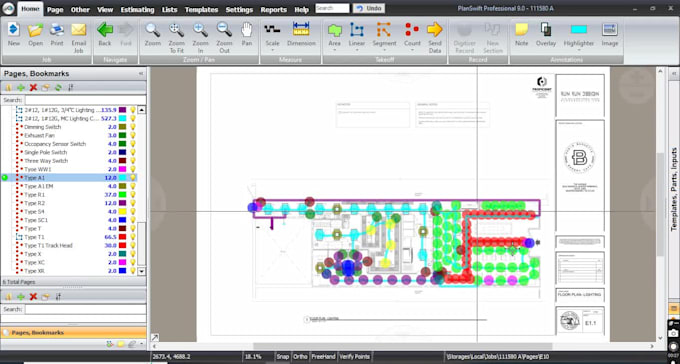Toggle lightbulb visibility for Type A1
This screenshot has height=364, width=680.
(x=133, y=178)
